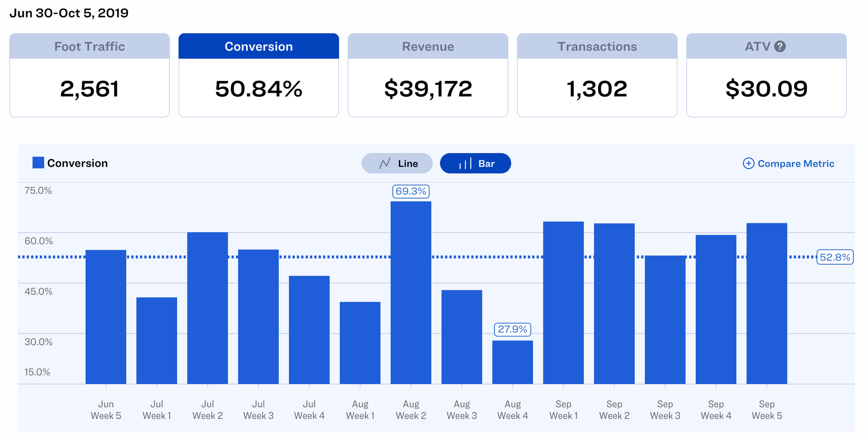Open Compare Metric selector

[789, 164]
